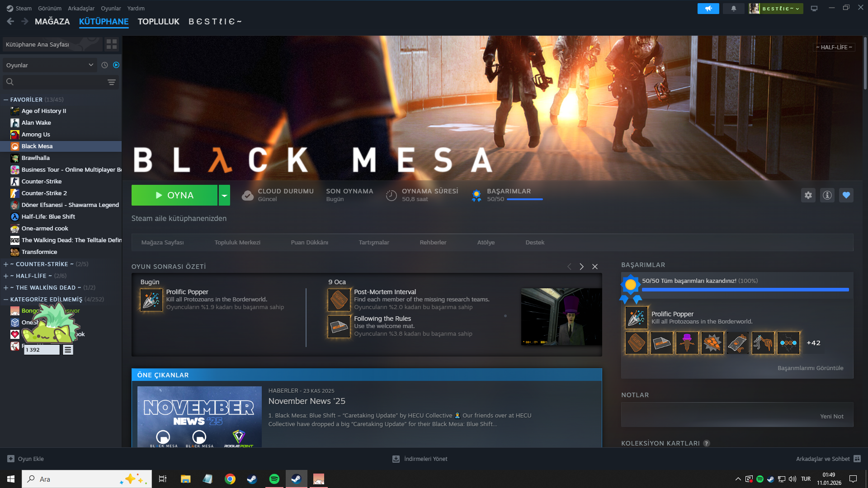Expand the ~ HALF-LİFE ~ category
868x488 pixels.
tap(6, 276)
